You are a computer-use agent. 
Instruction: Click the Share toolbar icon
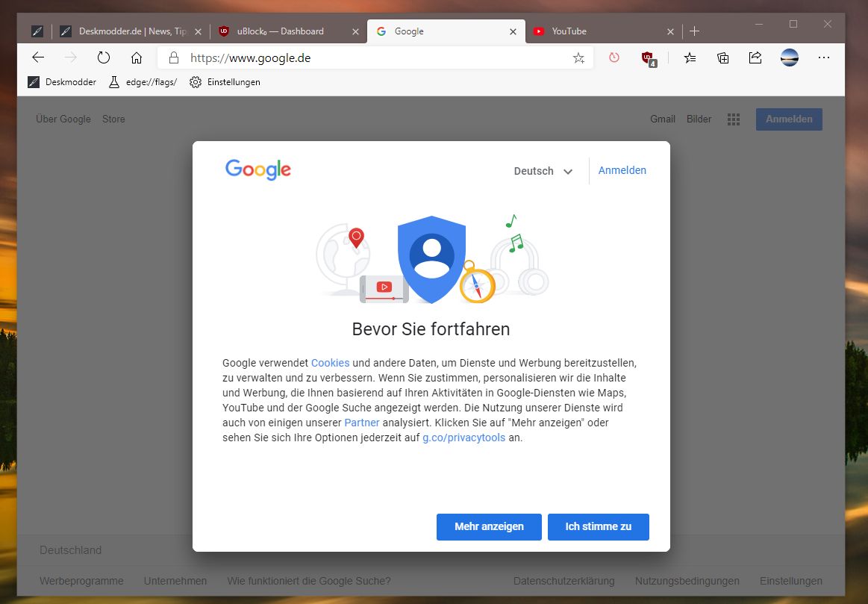coord(755,57)
